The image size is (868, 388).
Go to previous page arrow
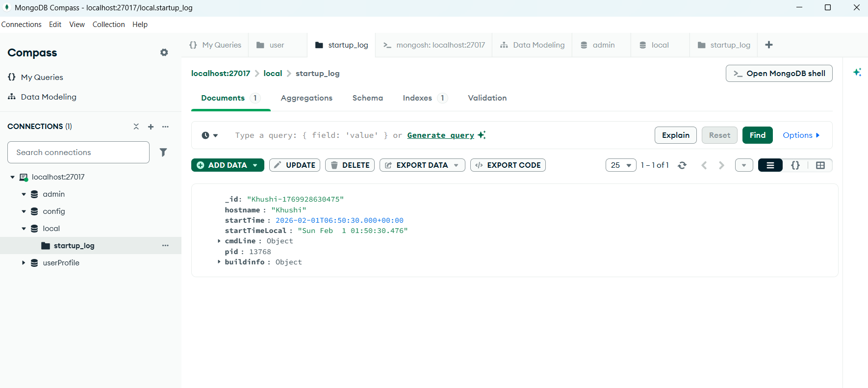coord(704,165)
